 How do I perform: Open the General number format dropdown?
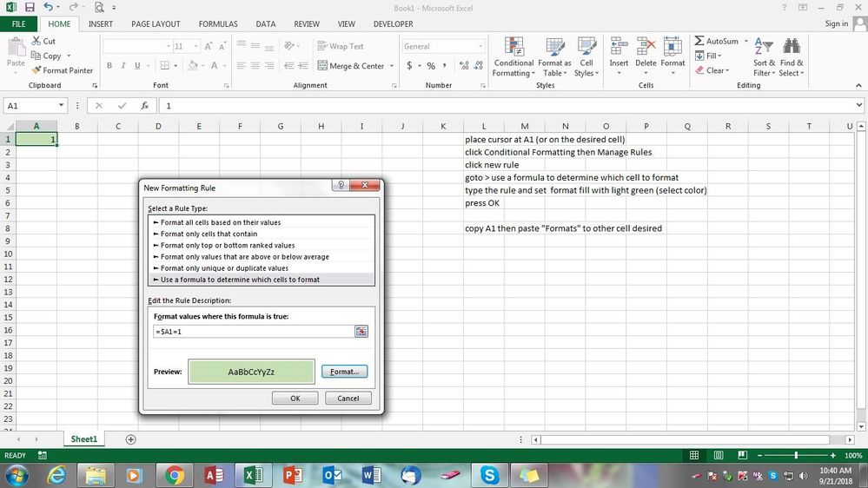pyautogui.click(x=480, y=47)
